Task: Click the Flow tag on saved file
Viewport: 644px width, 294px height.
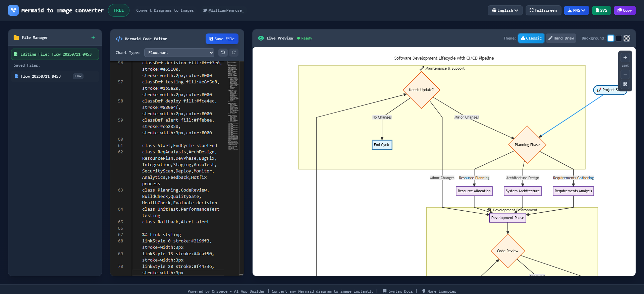Action: [x=78, y=76]
